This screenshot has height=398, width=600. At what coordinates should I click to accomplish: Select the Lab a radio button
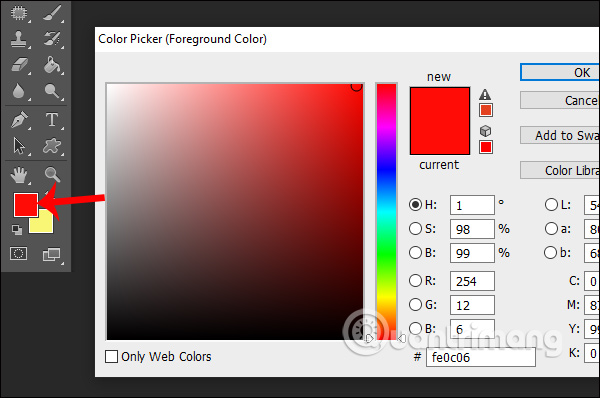[x=551, y=229]
